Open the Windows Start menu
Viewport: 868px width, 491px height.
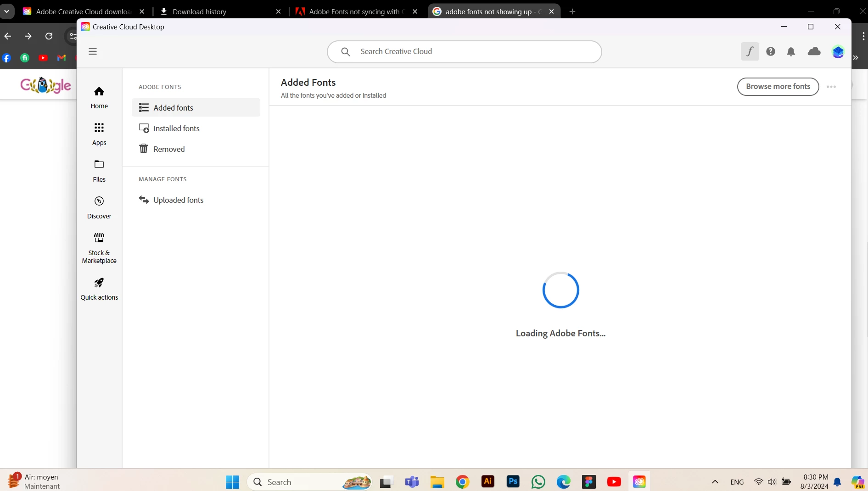click(233, 482)
